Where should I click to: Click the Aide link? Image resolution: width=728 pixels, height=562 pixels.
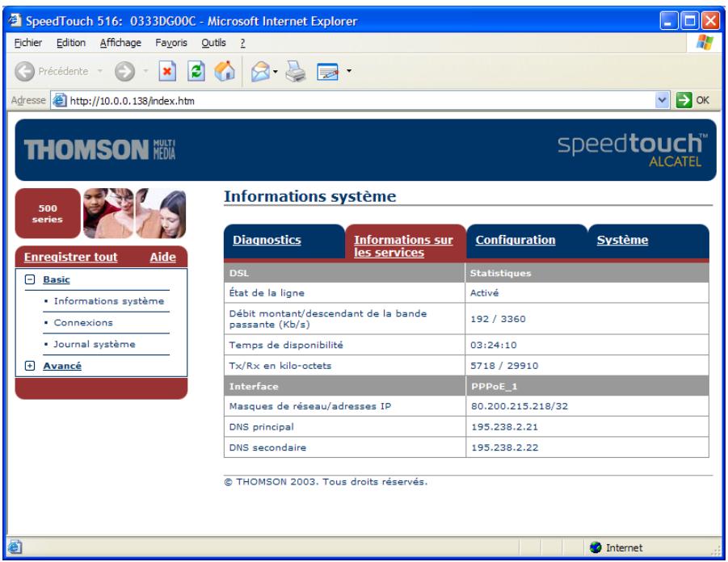coord(163,257)
